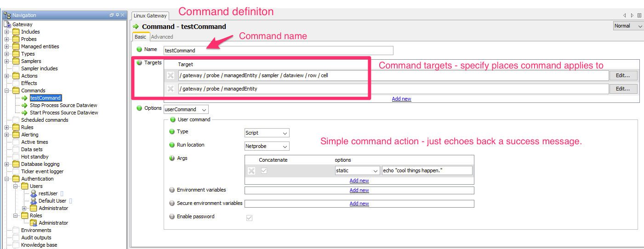
Task: Click the Gateway root document icon
Action: [7, 24]
